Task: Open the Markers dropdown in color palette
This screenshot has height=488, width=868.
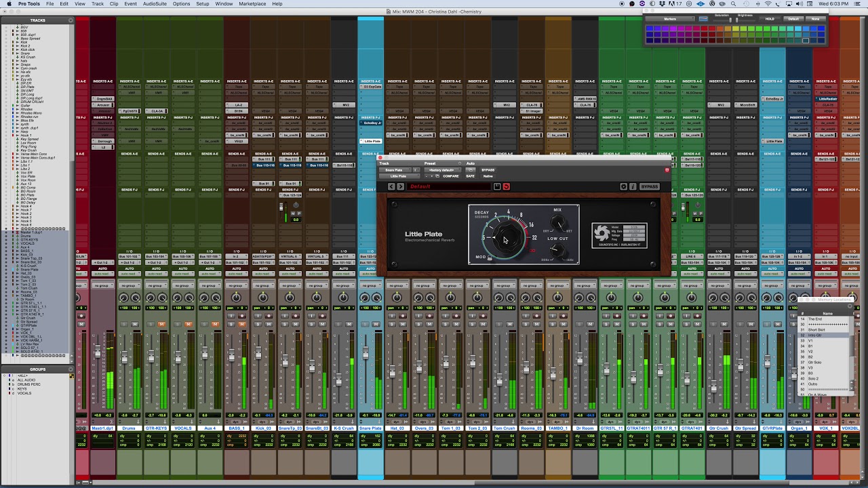Action: (x=671, y=19)
